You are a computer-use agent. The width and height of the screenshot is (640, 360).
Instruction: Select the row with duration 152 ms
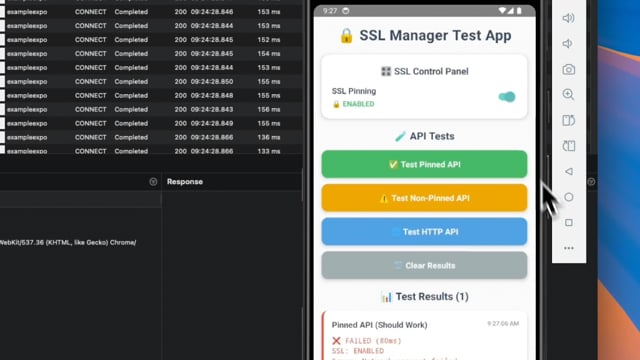coord(151,40)
